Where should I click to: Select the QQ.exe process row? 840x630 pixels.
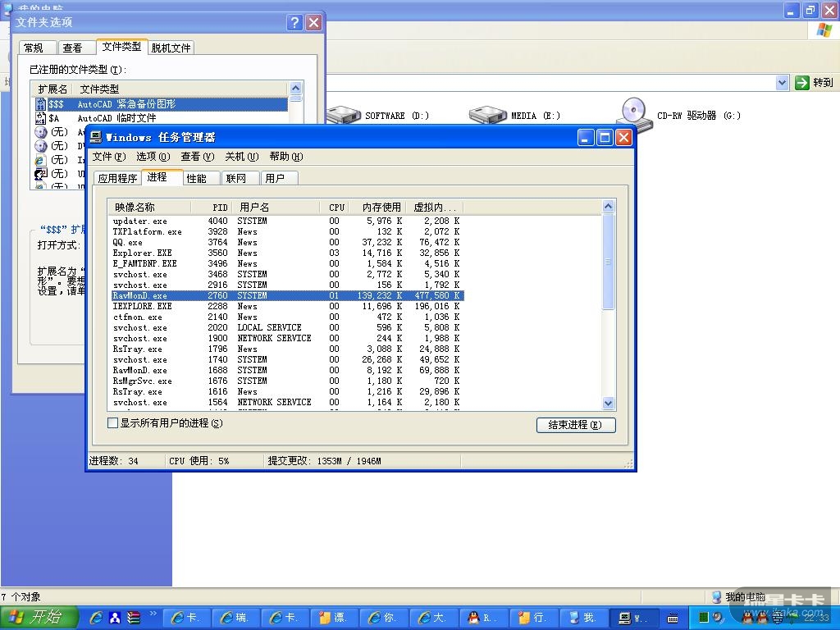coord(128,243)
